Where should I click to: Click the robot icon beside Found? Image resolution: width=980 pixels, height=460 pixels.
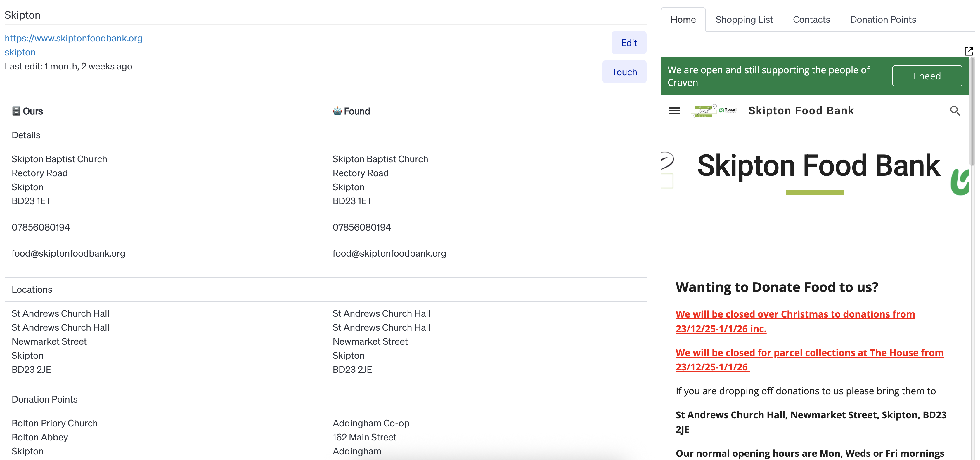pos(337,111)
